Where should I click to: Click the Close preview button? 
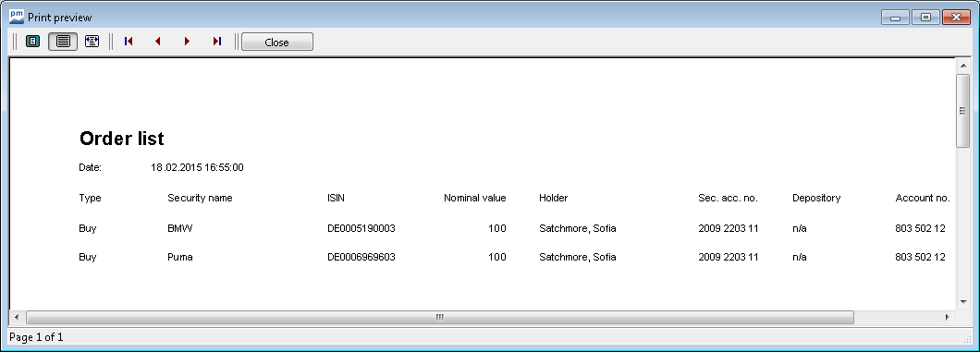[x=276, y=42]
